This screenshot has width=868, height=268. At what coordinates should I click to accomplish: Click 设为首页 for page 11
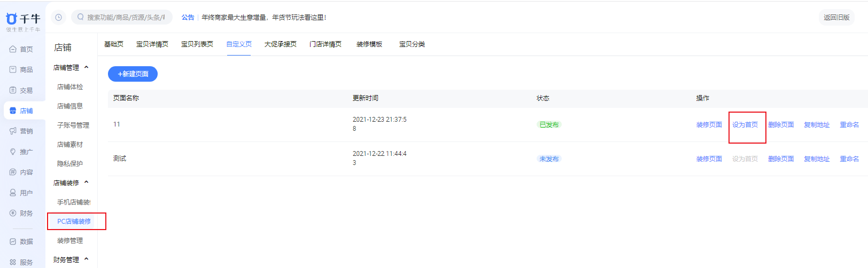coord(745,125)
